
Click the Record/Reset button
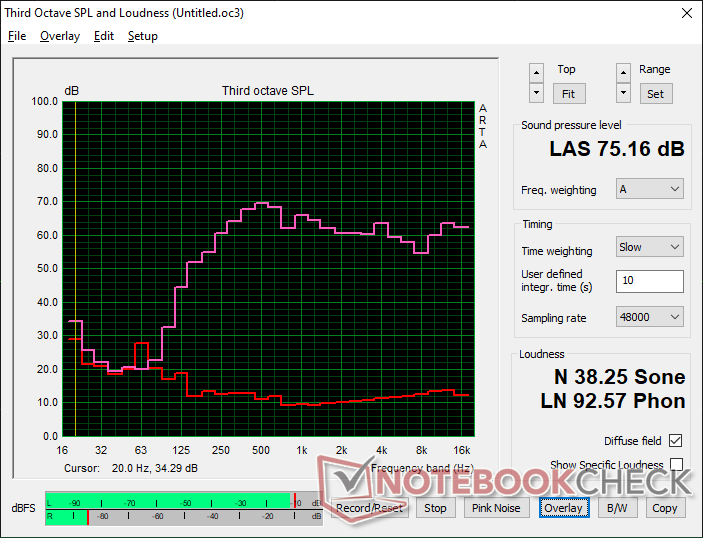(x=369, y=508)
